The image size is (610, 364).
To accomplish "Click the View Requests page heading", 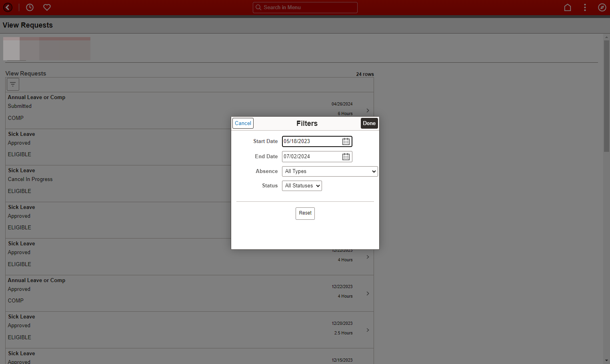I will pyautogui.click(x=28, y=25).
